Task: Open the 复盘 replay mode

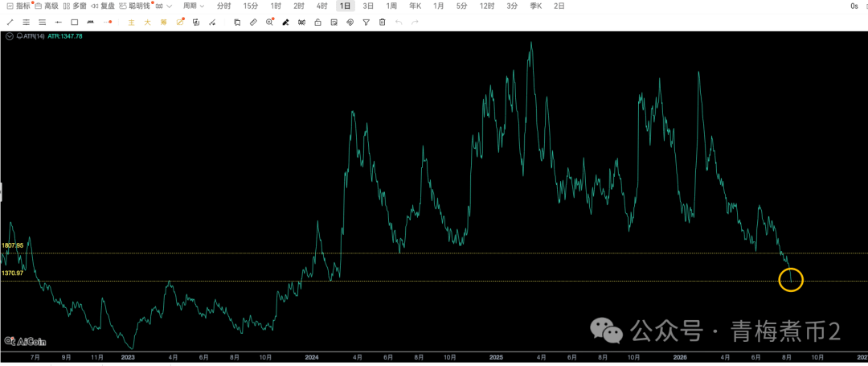Action: click(x=102, y=6)
